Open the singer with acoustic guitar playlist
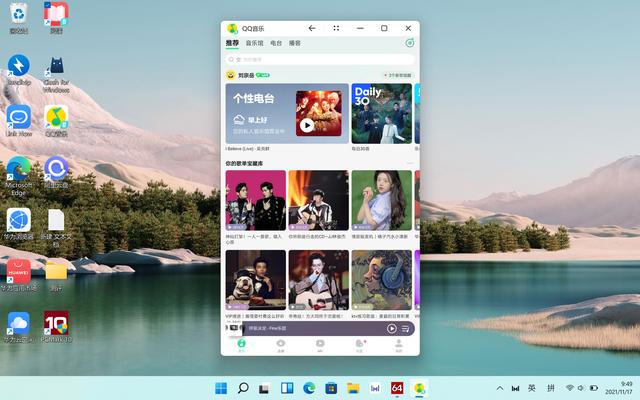The image size is (640, 400). [319, 280]
